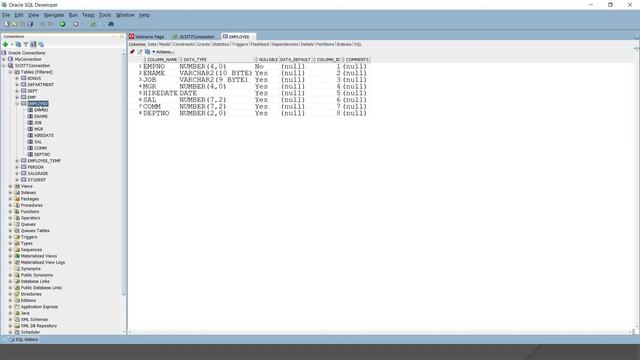Viewport: 640px width, 360px height.
Task: Select the VARCHAR2(10 BYTE) cell
Action: tap(216, 73)
